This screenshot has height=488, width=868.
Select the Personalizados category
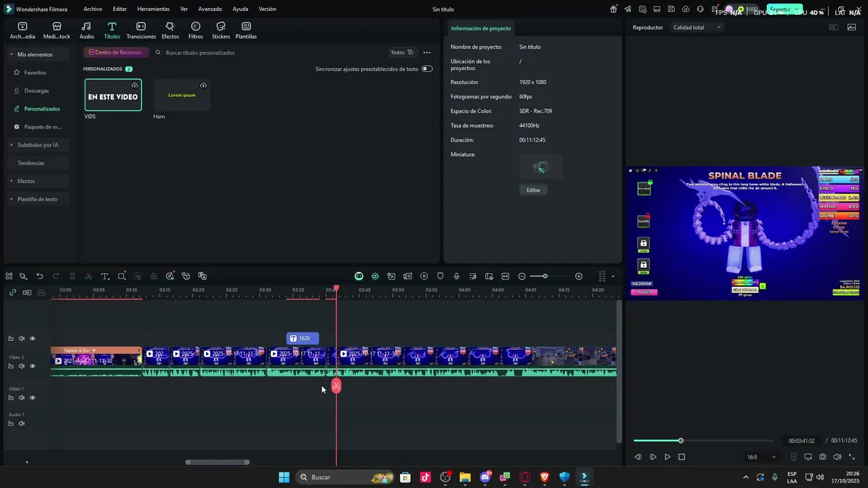tap(42, 108)
